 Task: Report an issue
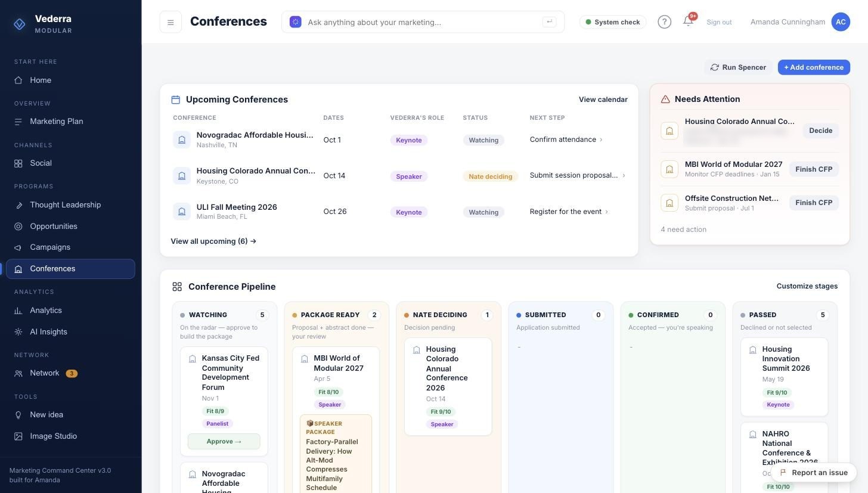pos(814,473)
